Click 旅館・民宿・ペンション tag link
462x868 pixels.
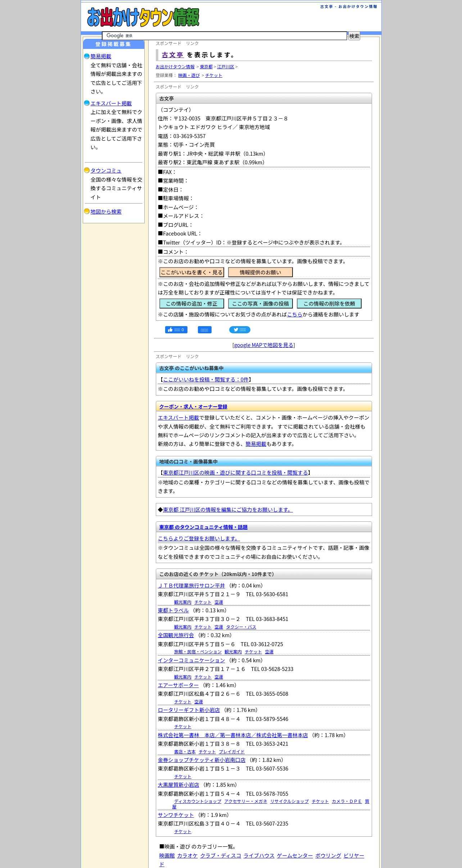coord(198,652)
